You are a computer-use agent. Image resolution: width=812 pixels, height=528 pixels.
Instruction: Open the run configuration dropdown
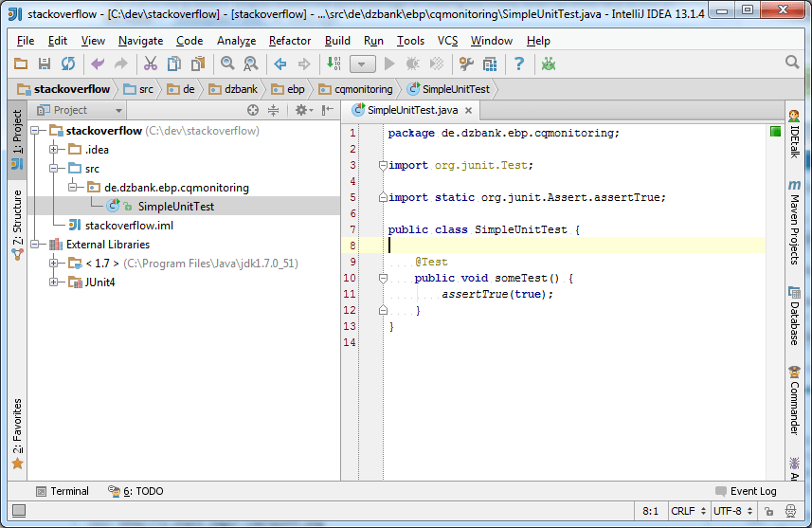tap(363, 64)
